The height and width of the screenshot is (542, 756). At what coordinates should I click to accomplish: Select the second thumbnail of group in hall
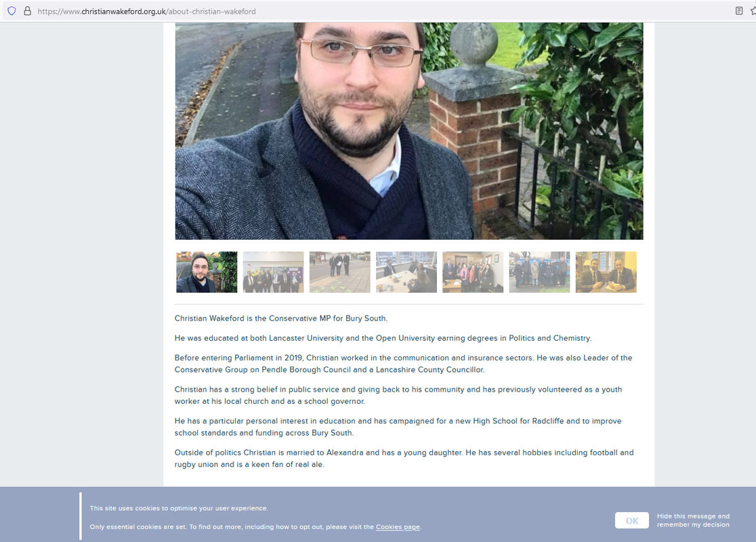274,272
